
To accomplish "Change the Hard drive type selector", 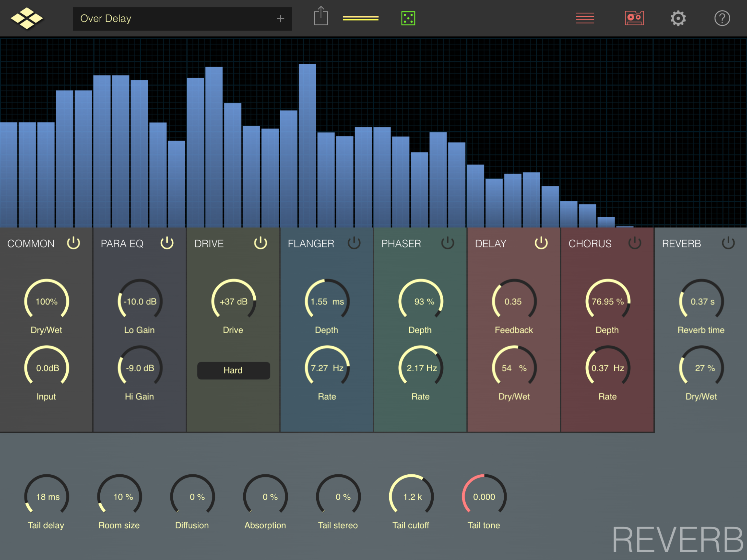I will [233, 370].
